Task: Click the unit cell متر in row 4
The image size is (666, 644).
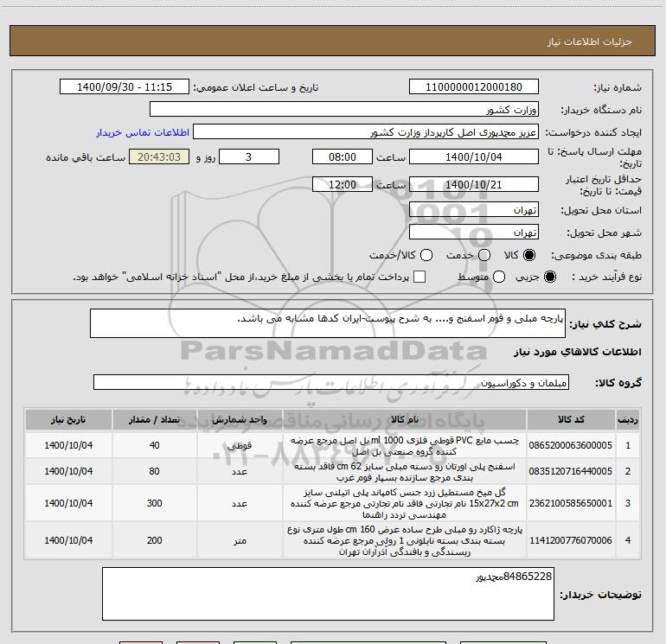Action: [240, 541]
